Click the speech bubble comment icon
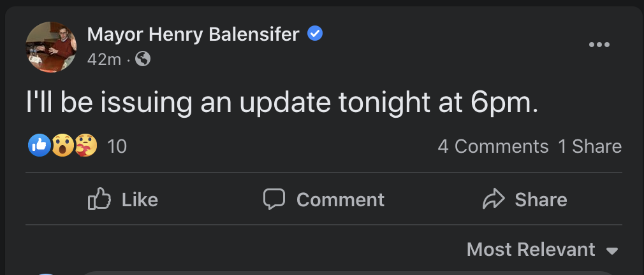The image size is (644, 275). (x=274, y=199)
